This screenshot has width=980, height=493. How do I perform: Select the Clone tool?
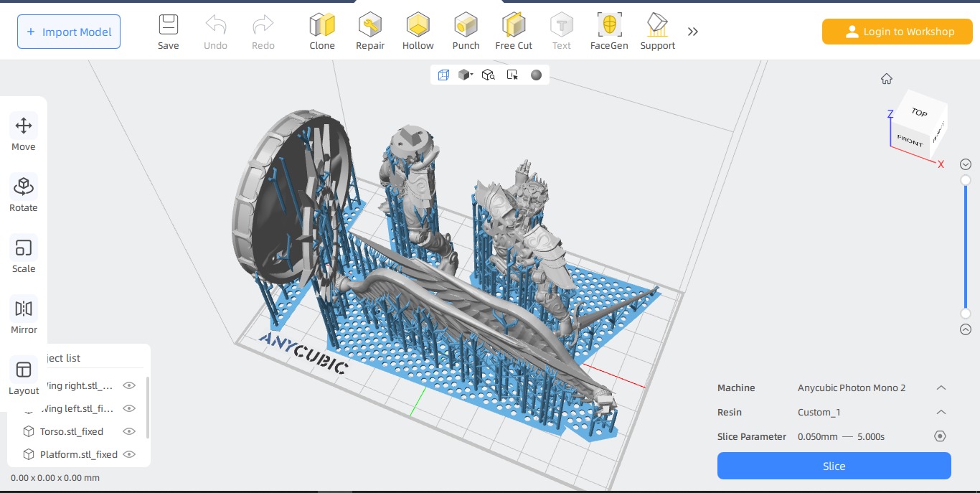pyautogui.click(x=322, y=32)
